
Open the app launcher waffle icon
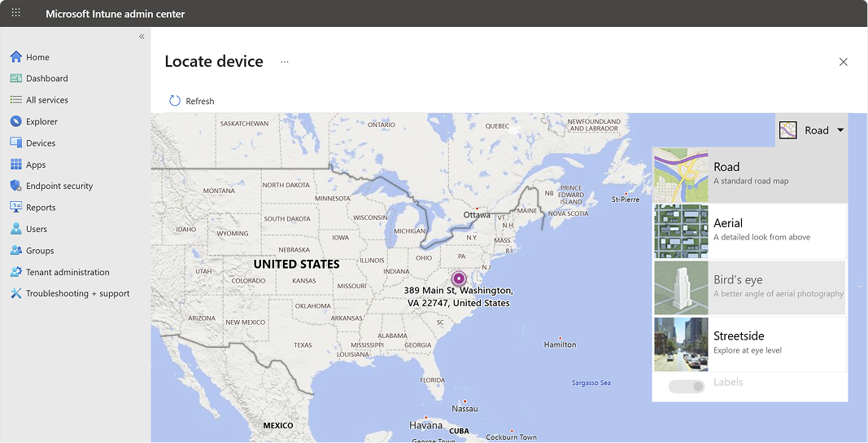click(x=16, y=14)
